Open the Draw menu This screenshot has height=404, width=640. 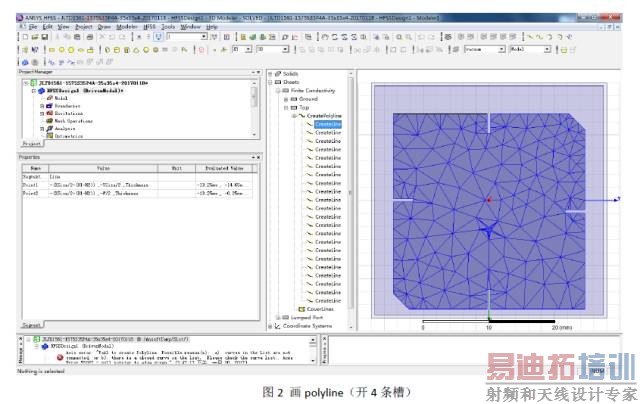[x=104, y=27]
